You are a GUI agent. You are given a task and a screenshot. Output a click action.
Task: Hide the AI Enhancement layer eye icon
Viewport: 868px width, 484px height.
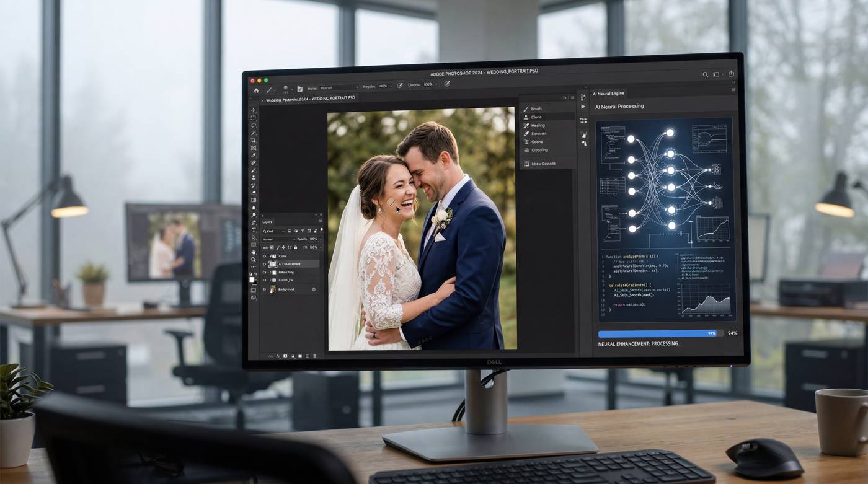click(264, 264)
